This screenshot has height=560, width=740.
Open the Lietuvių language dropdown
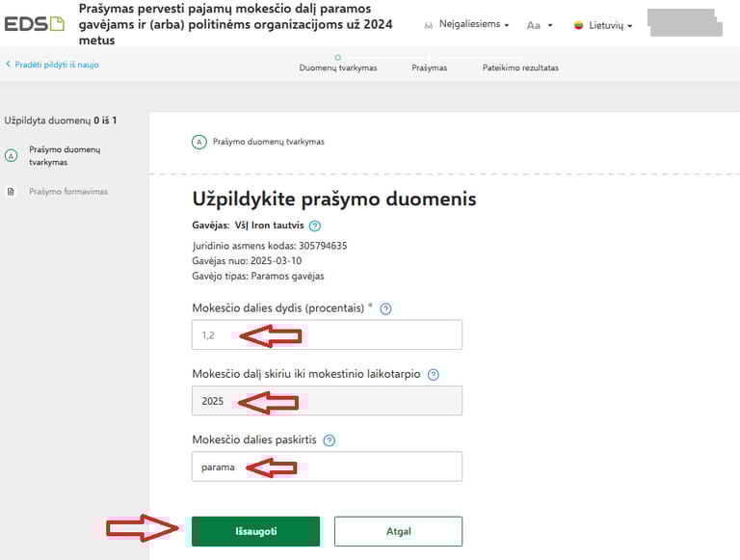click(602, 25)
